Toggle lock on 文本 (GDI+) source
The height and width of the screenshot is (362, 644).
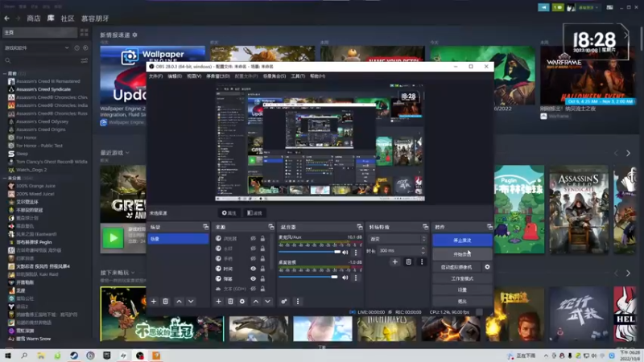tap(262, 289)
